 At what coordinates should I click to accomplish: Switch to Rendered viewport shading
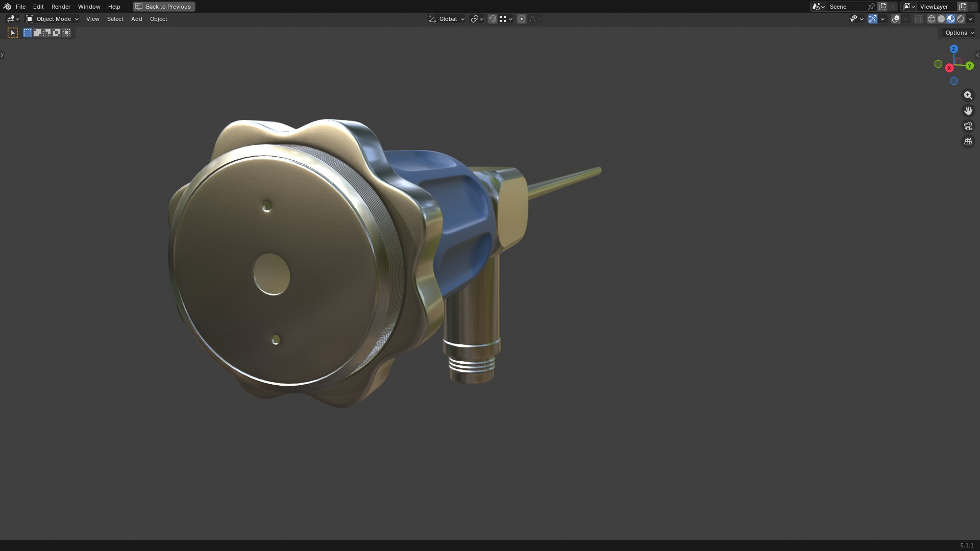961,19
